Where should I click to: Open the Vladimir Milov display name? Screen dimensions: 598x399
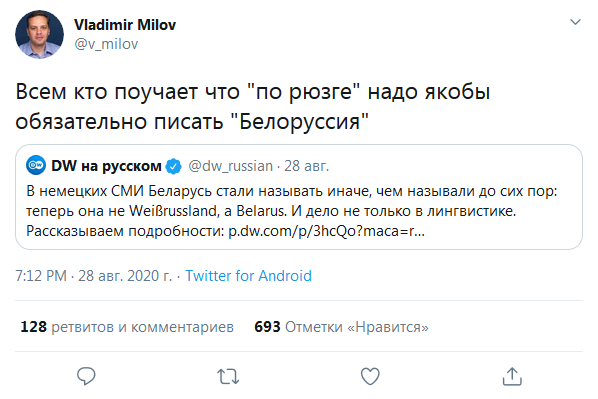125,25
